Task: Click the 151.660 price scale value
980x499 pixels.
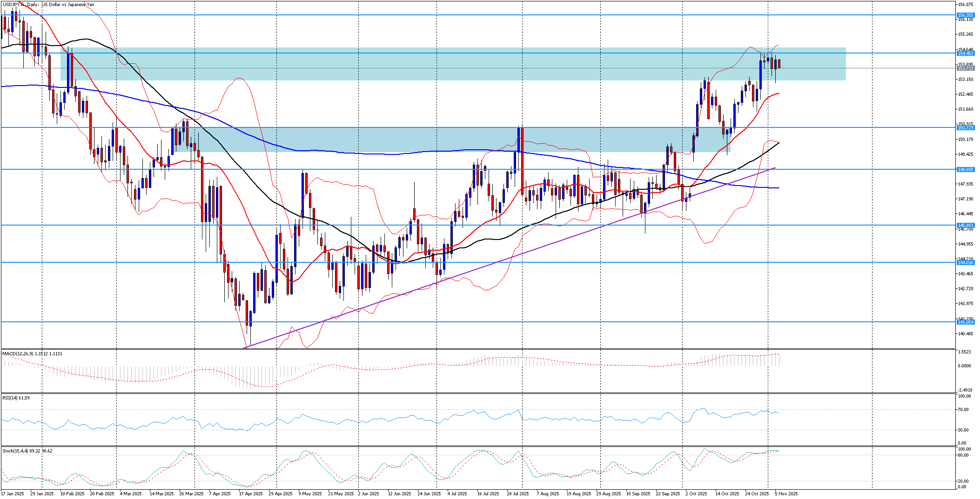Action: click(x=966, y=109)
